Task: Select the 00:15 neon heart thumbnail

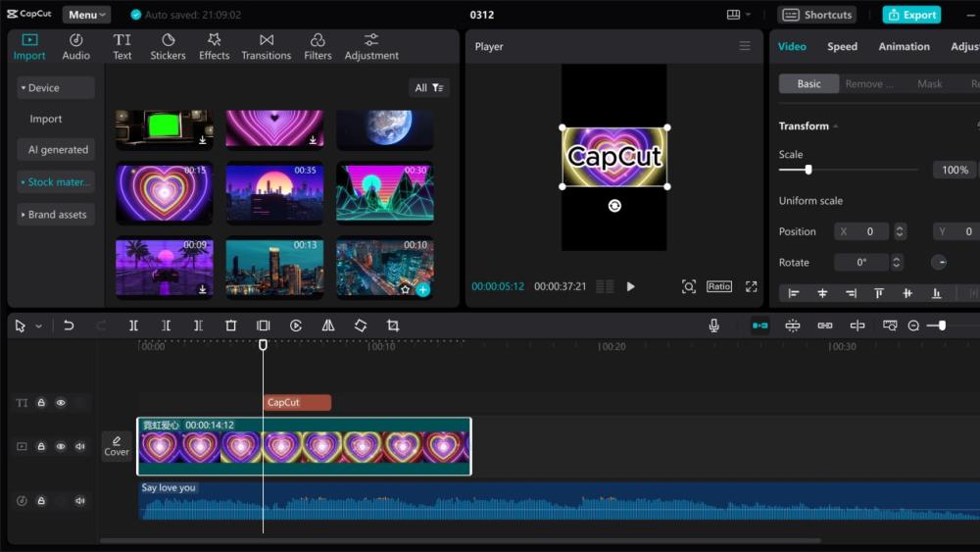Action: 165,192
